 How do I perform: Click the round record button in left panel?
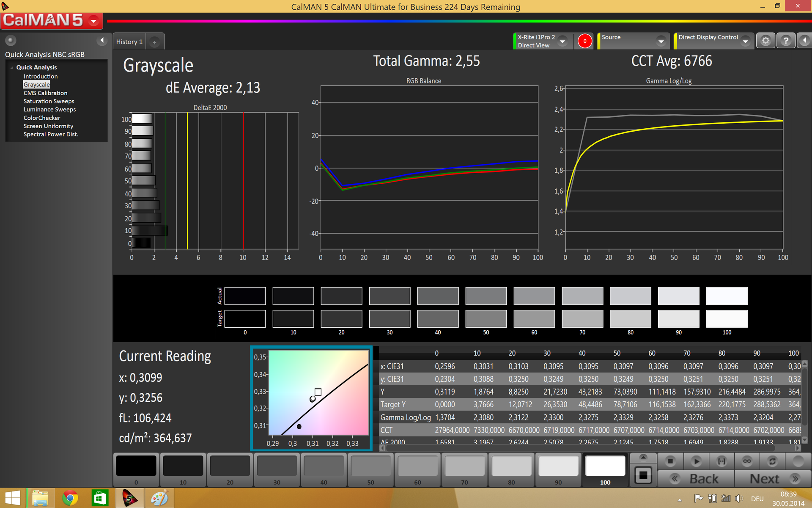click(11, 40)
